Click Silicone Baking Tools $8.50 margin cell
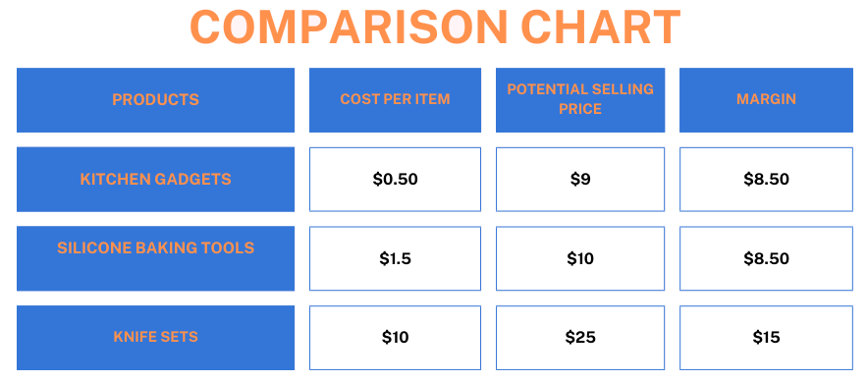The height and width of the screenshot is (382, 868). pyautogui.click(x=766, y=258)
